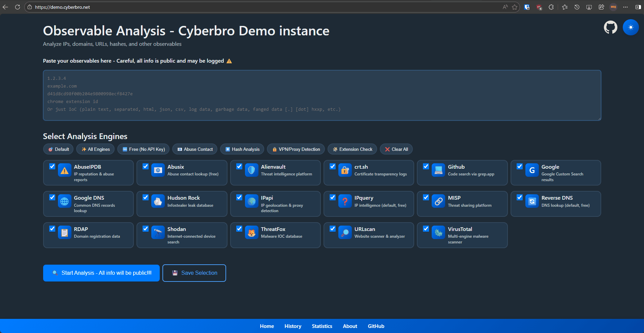The image size is (644, 333).
Task: Select the All Engines preset
Action: (x=95, y=149)
